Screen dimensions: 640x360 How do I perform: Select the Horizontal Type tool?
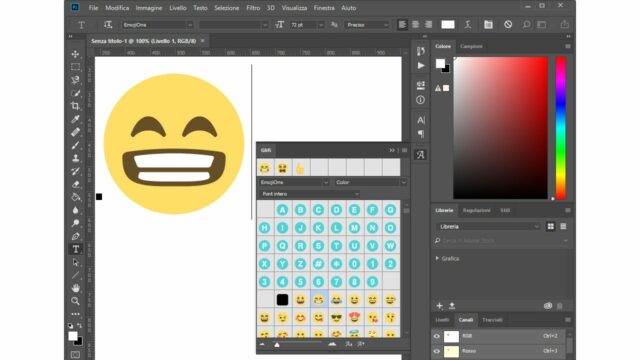[76, 249]
